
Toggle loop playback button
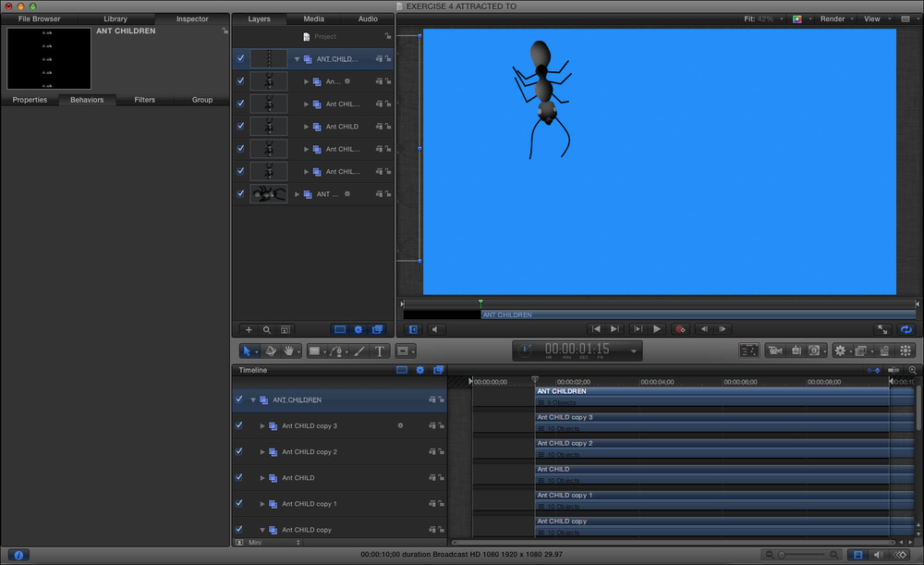[x=906, y=328]
